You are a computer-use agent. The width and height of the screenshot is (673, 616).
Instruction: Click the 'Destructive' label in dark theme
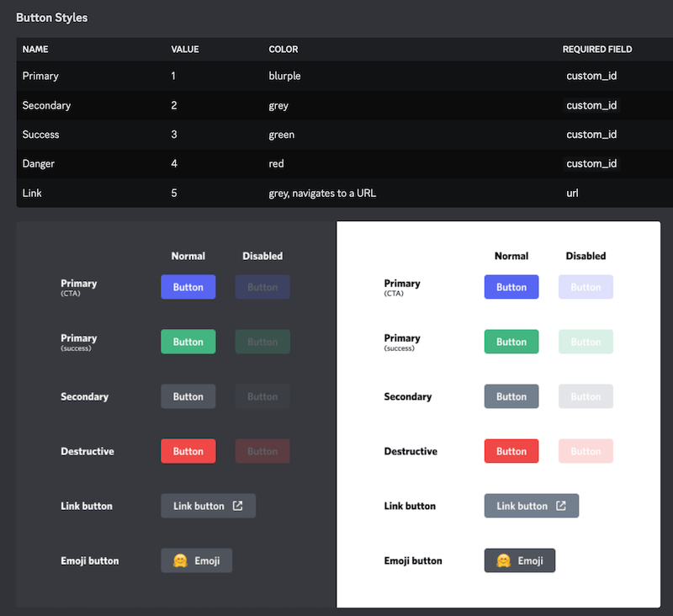point(87,451)
